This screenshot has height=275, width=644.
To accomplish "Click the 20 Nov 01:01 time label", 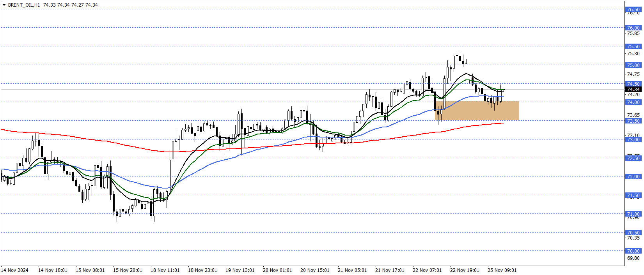I will [277, 270].
